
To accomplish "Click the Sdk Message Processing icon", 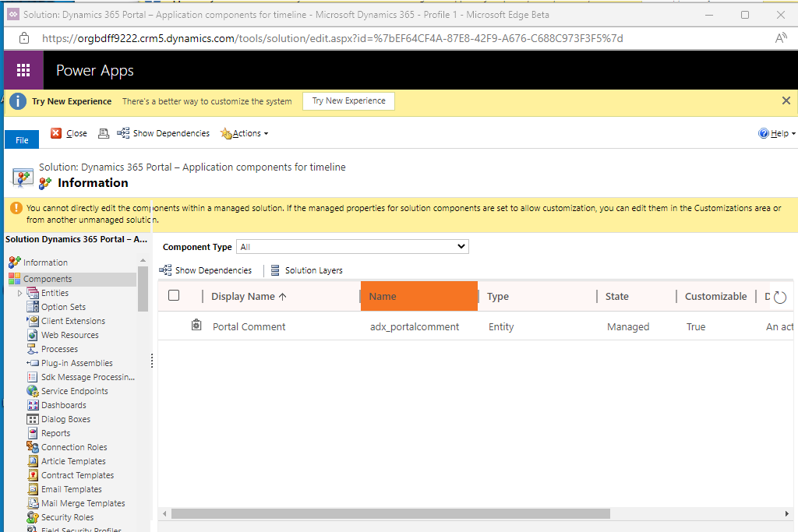I will [33, 377].
